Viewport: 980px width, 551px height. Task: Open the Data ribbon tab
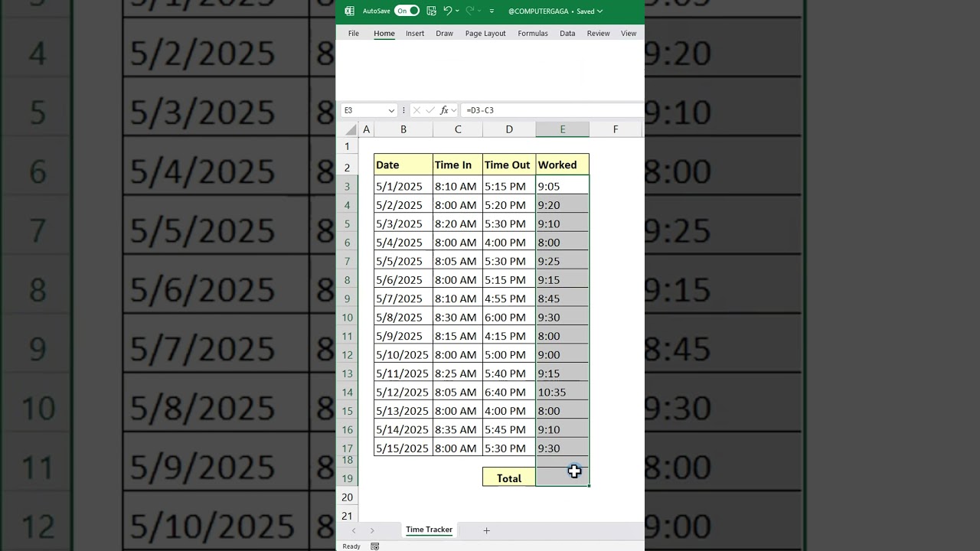567,34
